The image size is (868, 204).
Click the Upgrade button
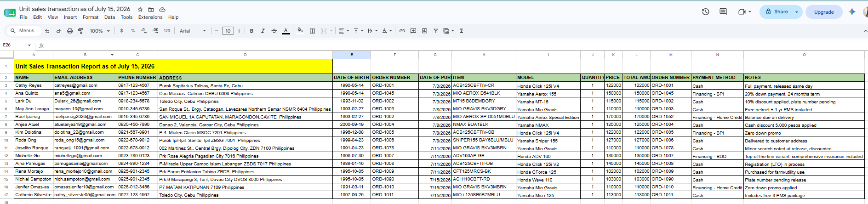[x=824, y=12]
